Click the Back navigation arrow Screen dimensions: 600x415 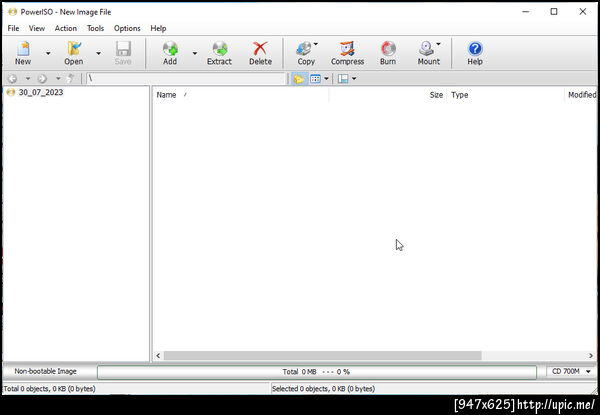13,79
